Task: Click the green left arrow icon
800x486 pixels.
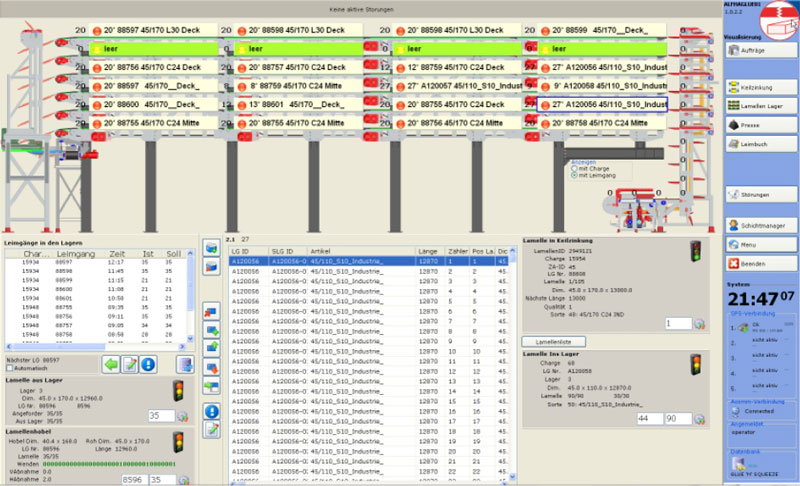Action: pos(112,363)
